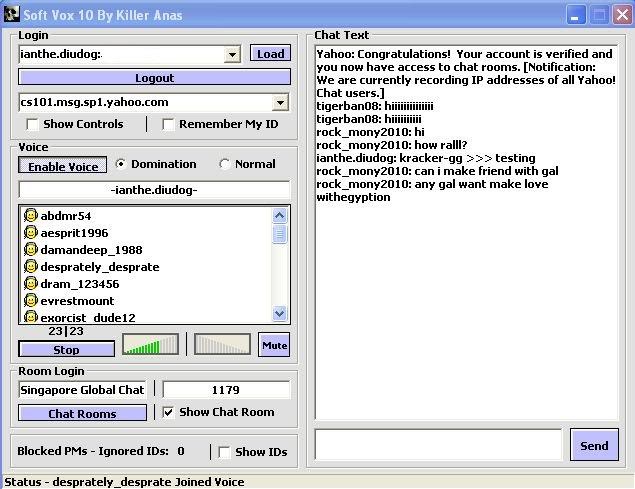Viewport: 635px width, 489px height.
Task: Click the smiley icon beside evrestmount
Action: pyautogui.click(x=31, y=300)
